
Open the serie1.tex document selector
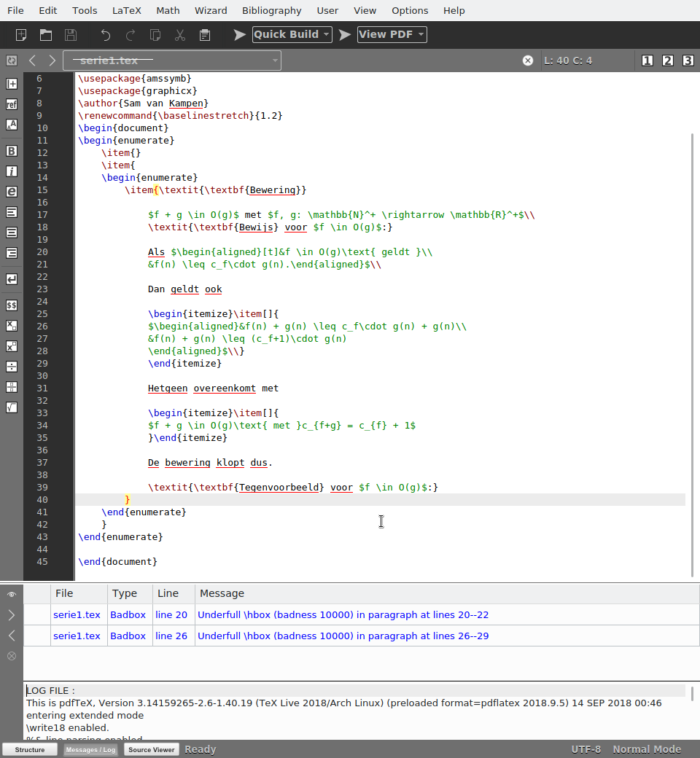172,60
